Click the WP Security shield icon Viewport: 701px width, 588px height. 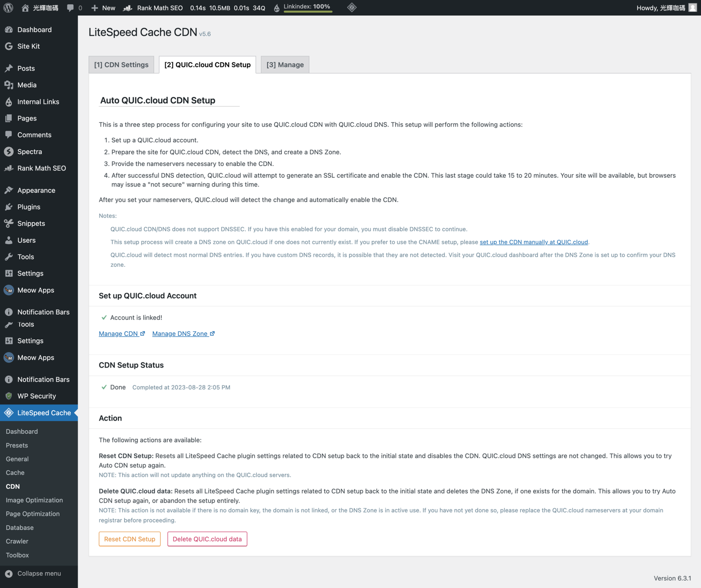pos(9,396)
